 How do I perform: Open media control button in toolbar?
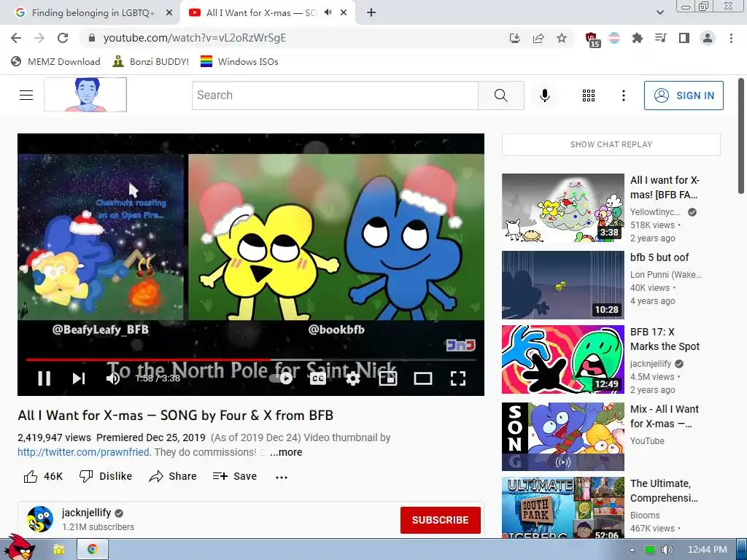tap(660, 38)
